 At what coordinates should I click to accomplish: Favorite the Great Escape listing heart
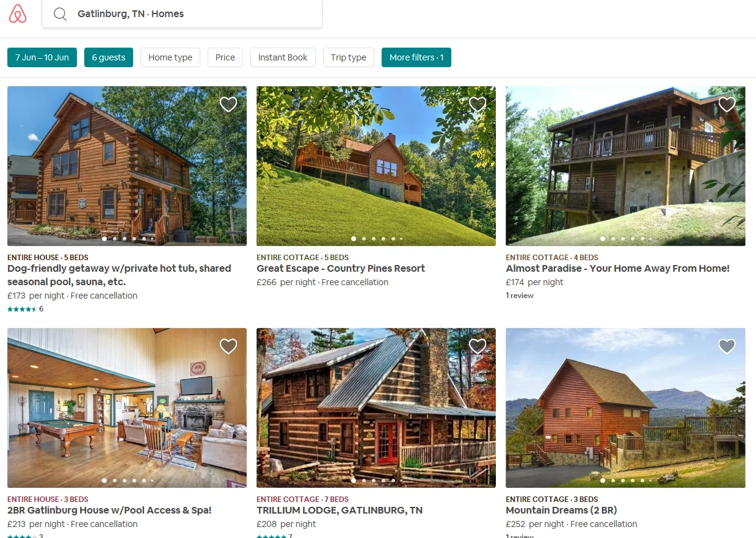click(478, 104)
